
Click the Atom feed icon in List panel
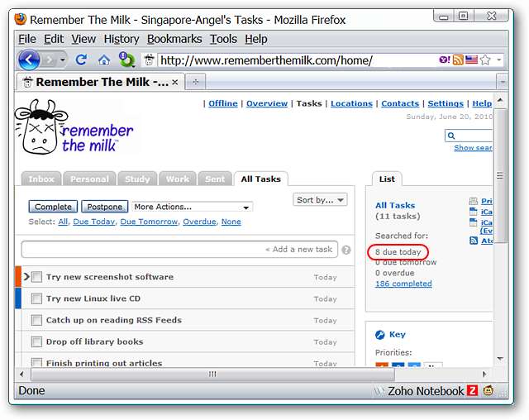474,241
